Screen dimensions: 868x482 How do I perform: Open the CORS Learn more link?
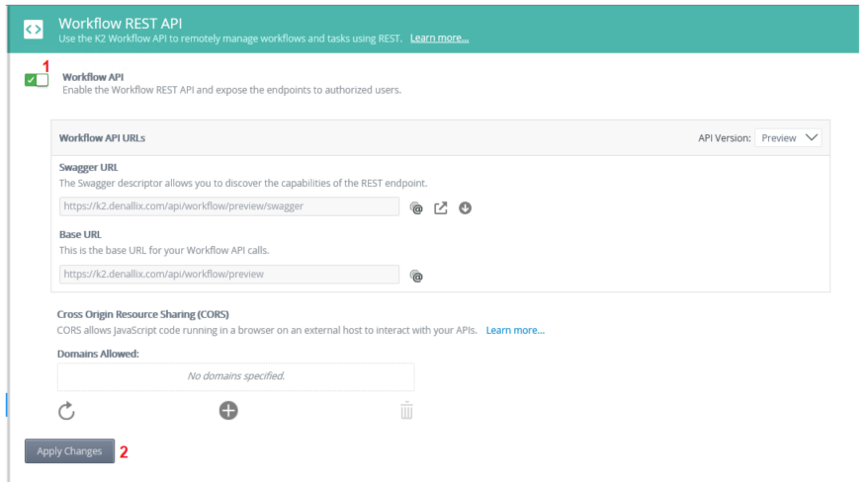tap(515, 330)
